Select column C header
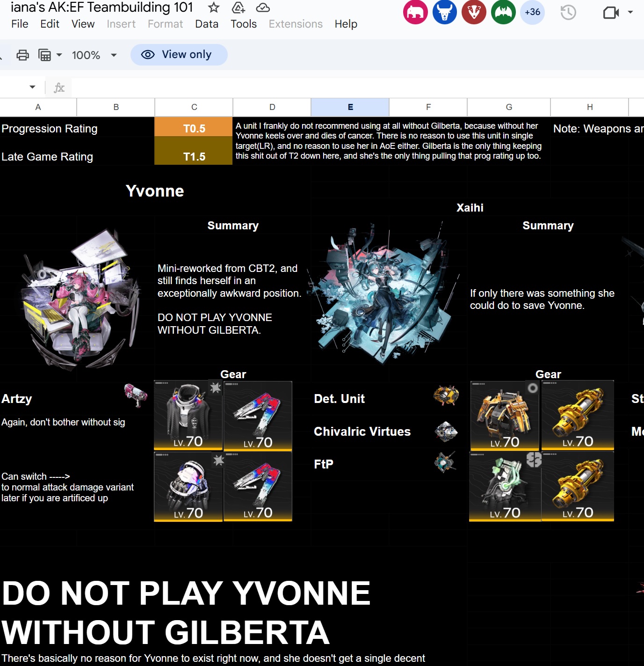 click(x=194, y=107)
